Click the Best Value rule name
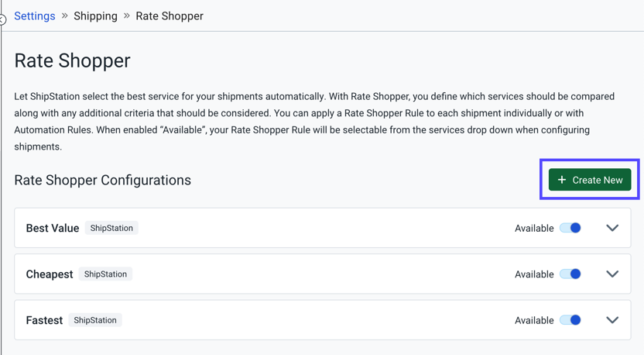Image resolution: width=644 pixels, height=355 pixels. coord(53,229)
